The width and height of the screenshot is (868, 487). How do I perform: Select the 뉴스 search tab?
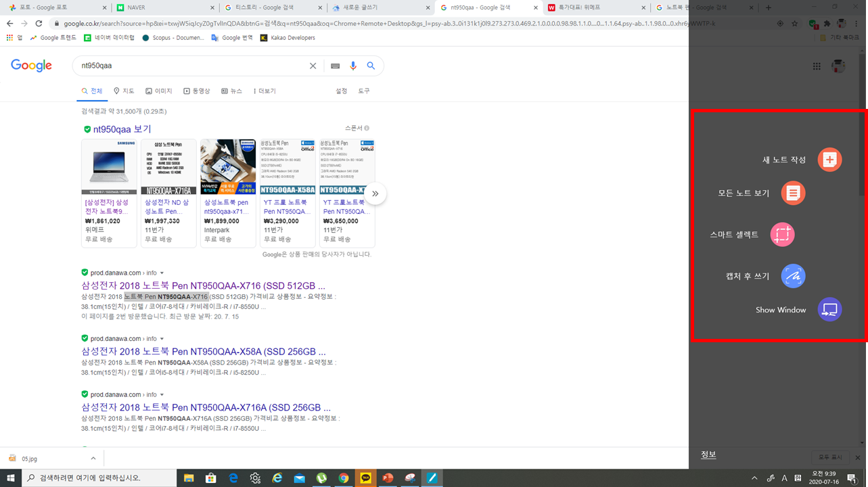pyautogui.click(x=231, y=91)
